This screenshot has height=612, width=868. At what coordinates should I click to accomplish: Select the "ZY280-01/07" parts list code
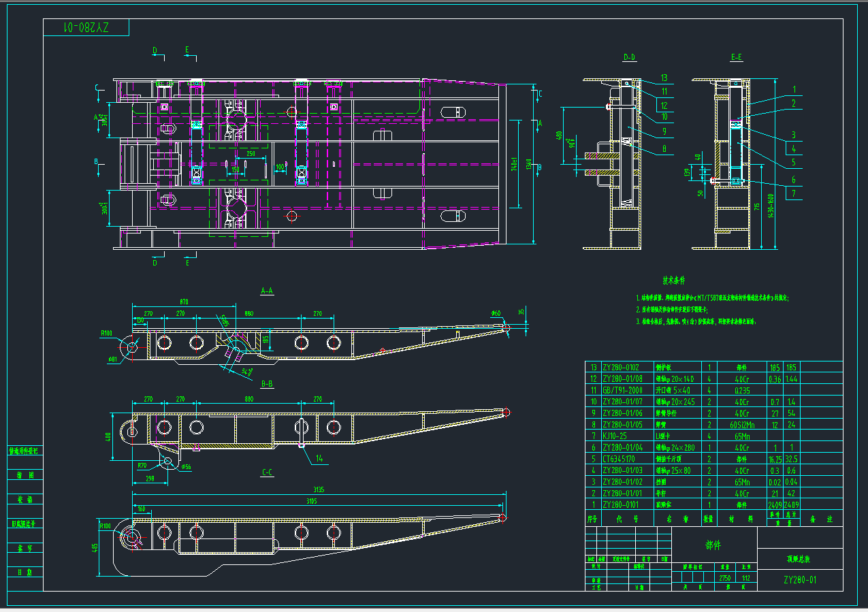click(x=622, y=402)
